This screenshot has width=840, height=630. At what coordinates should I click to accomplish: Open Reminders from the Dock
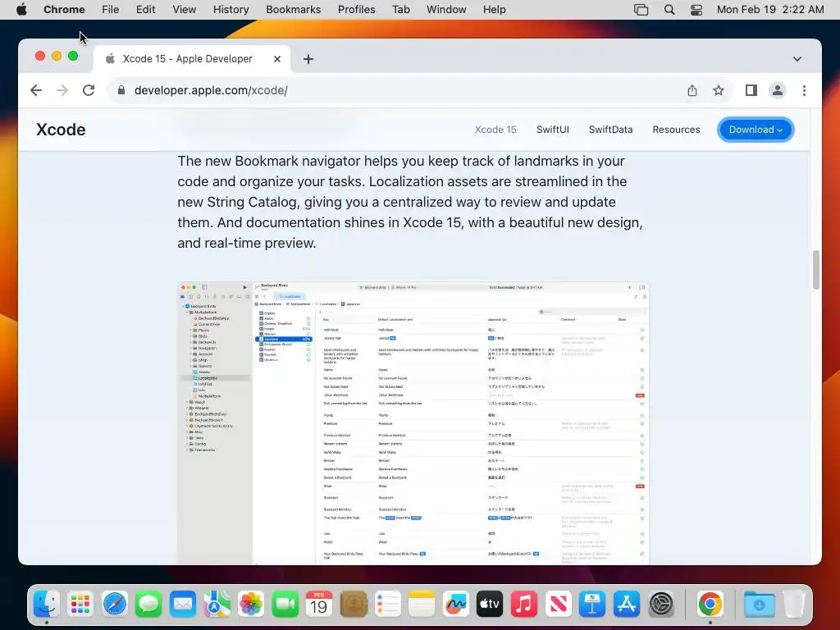point(388,605)
